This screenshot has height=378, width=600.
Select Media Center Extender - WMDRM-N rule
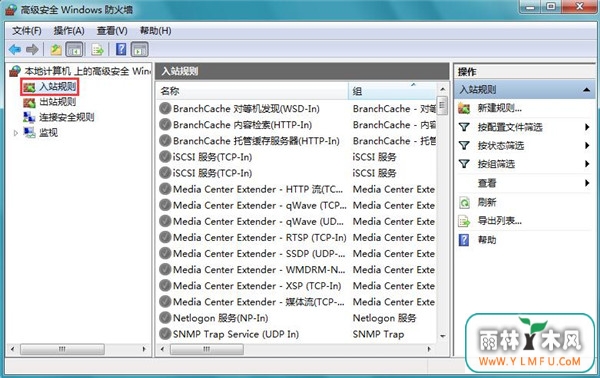[x=259, y=269]
